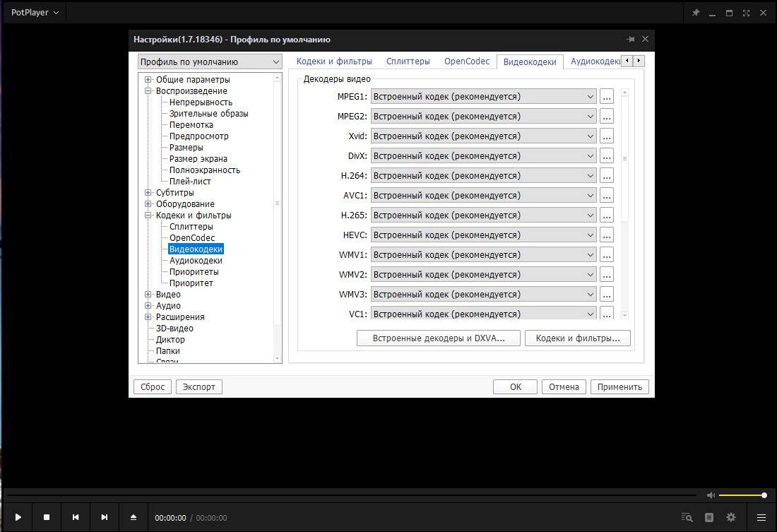Screen dimensions: 777x532
Task: Open the HEVC decoder dropdown
Action: point(484,235)
